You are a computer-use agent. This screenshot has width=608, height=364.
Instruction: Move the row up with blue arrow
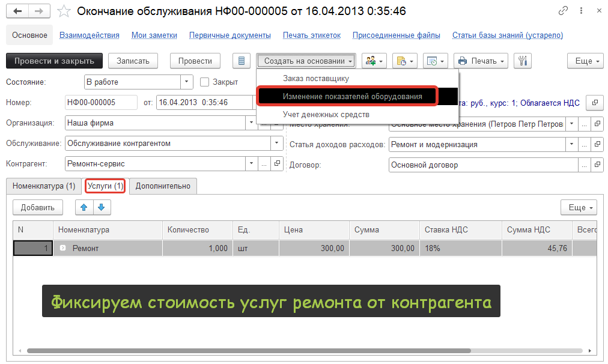(84, 207)
